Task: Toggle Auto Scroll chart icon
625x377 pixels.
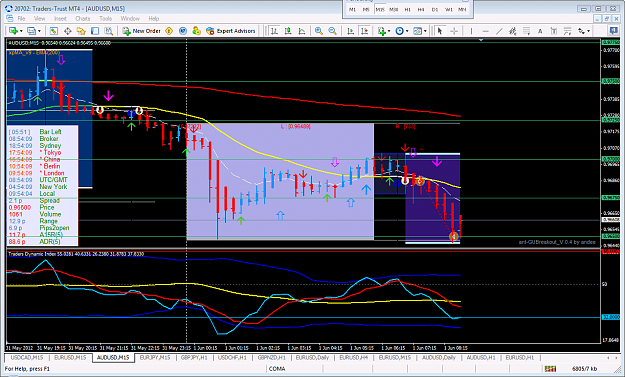Action: tap(350, 31)
